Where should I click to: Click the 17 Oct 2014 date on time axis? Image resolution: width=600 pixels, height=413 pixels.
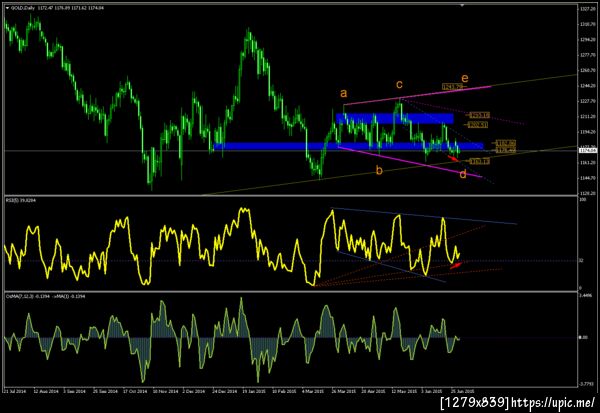tap(135, 392)
